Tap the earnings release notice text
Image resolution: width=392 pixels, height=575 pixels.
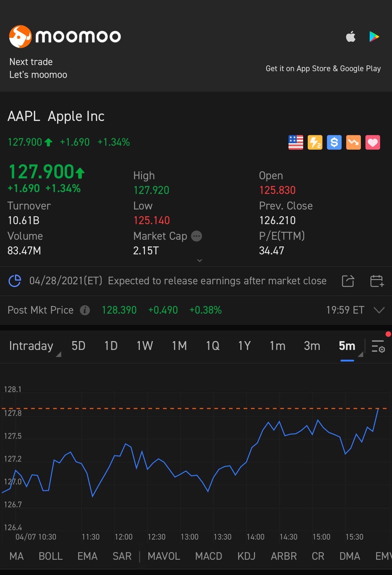178,281
